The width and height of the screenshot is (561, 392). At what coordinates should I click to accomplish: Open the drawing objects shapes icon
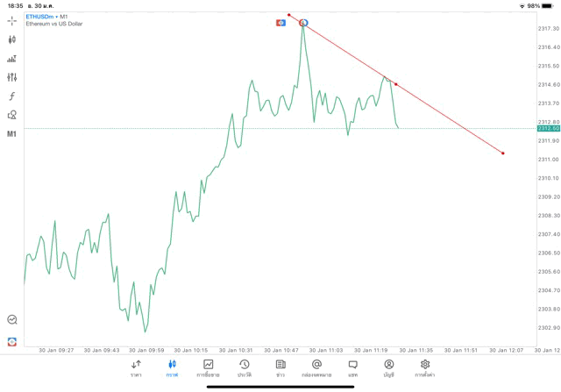point(12,115)
